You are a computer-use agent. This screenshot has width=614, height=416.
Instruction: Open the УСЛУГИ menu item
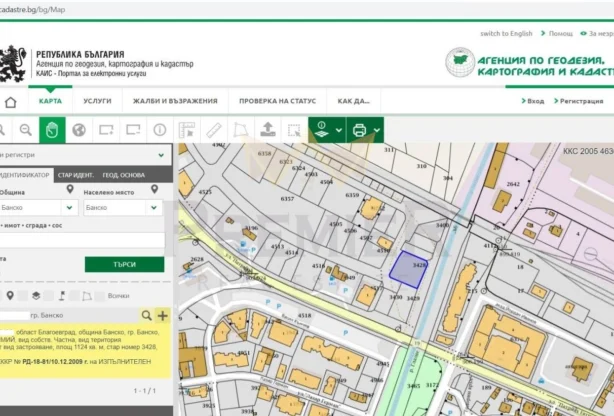tap(97, 101)
